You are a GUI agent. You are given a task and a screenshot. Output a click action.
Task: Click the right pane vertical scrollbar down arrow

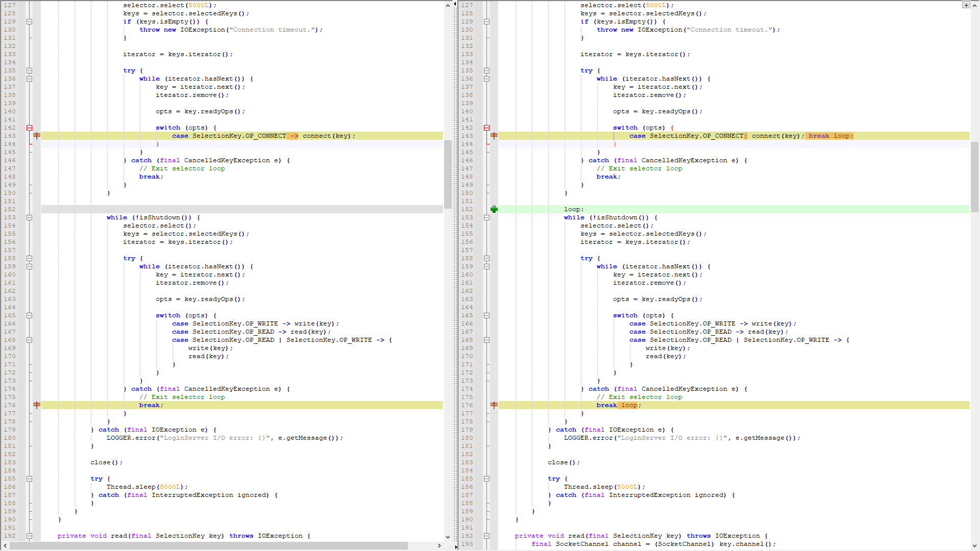click(974, 545)
